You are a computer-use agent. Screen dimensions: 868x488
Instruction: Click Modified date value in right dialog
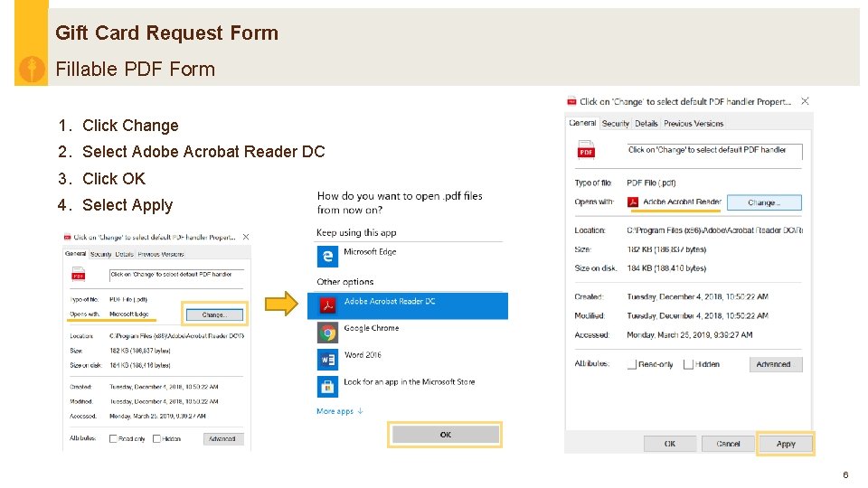click(697, 316)
